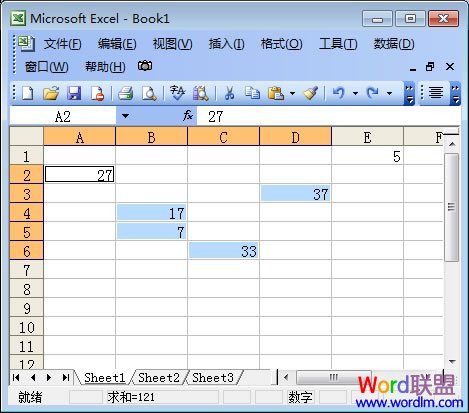Click the Undo arrow icon
Viewport: 469px width, 413px height.
pyautogui.click(x=338, y=93)
